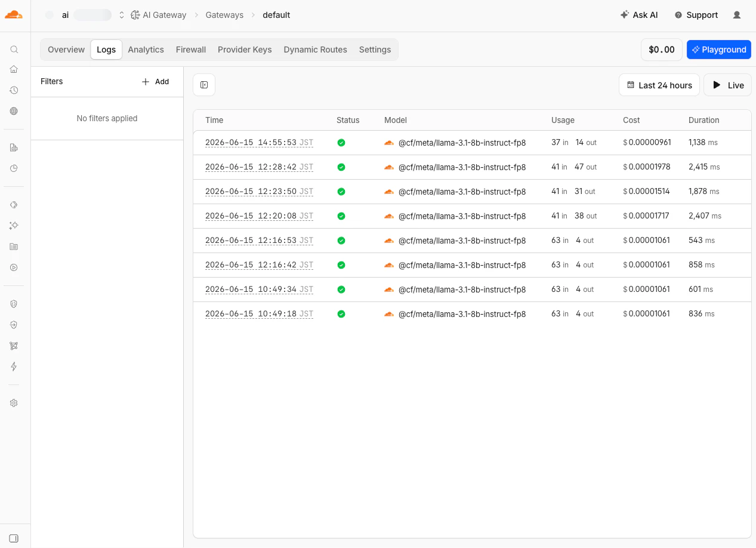Click the $0.00 balance button
756x548 pixels.
coord(662,50)
